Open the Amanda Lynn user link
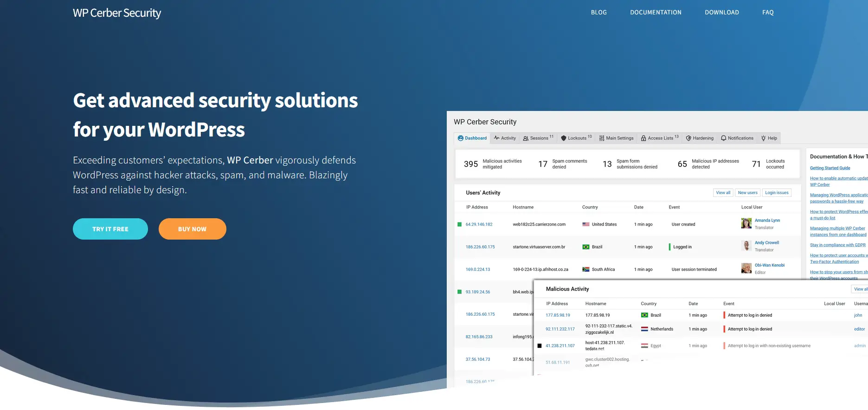 click(x=767, y=221)
